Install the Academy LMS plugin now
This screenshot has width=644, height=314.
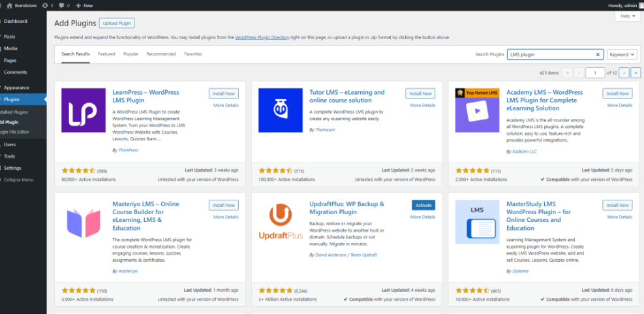click(x=617, y=93)
